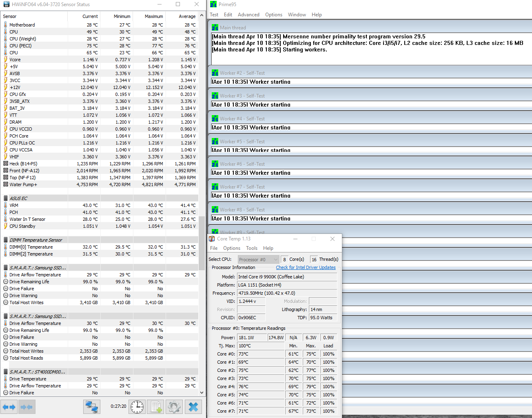Select the S.M.A.R.T.: ST4000DM00... group row

pos(100,372)
